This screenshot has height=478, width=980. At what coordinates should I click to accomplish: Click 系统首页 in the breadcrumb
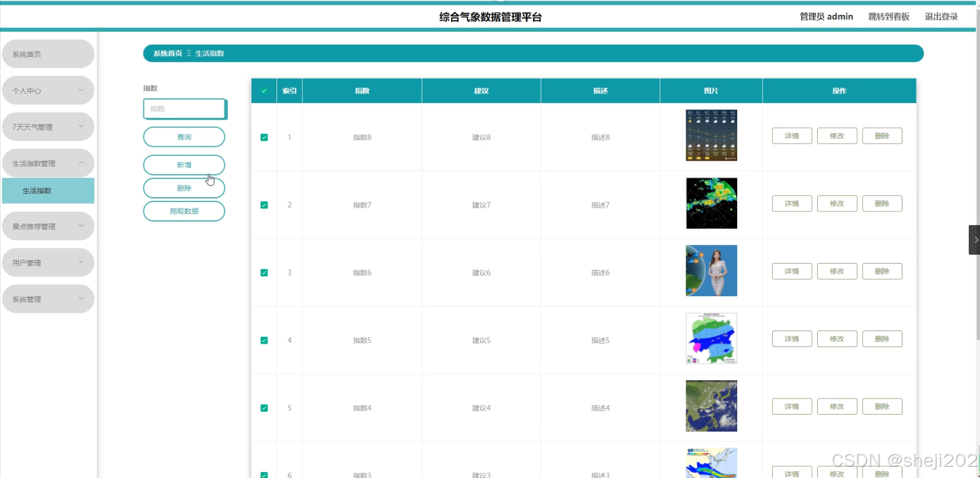[168, 53]
